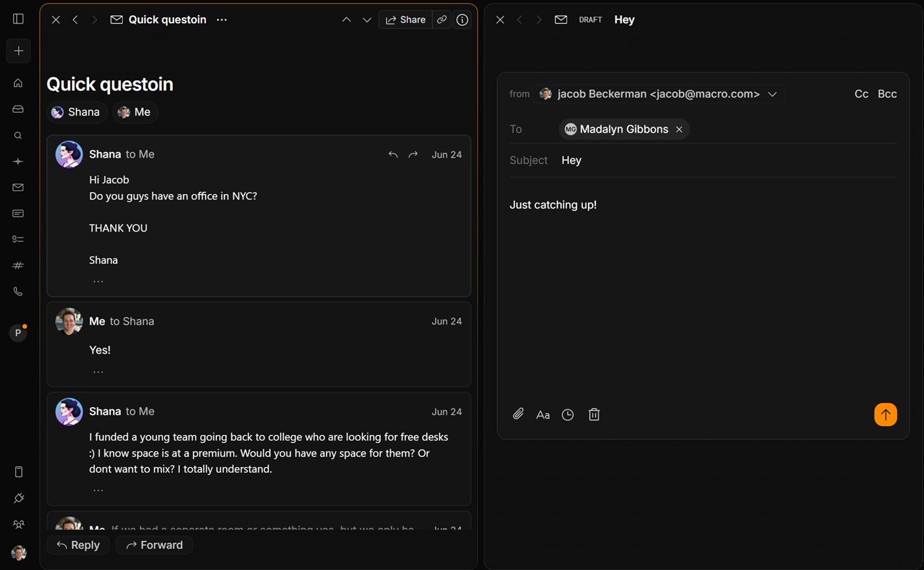Toggle the left sidebar panel icon

coord(18,19)
